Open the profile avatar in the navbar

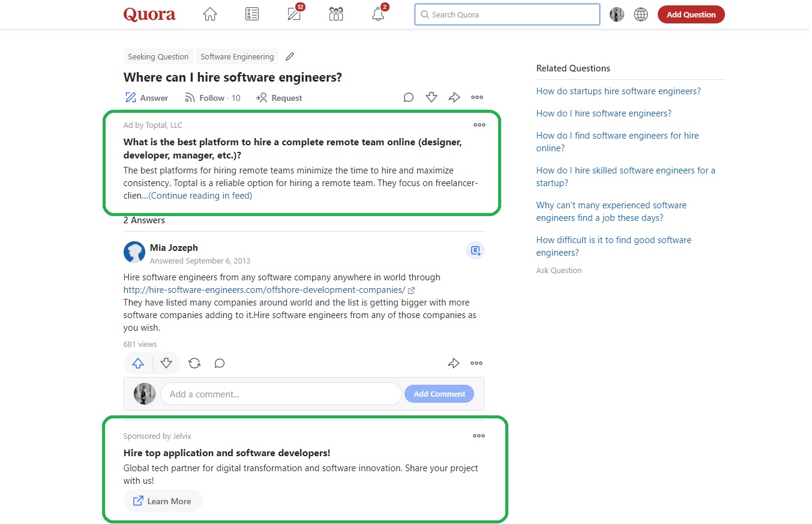click(617, 14)
